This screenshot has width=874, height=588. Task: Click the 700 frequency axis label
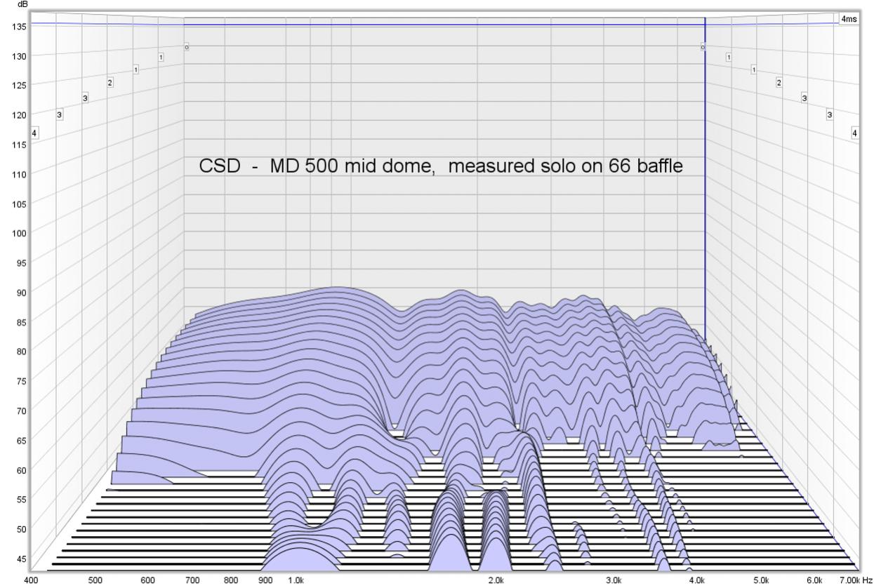pyautogui.click(x=192, y=581)
